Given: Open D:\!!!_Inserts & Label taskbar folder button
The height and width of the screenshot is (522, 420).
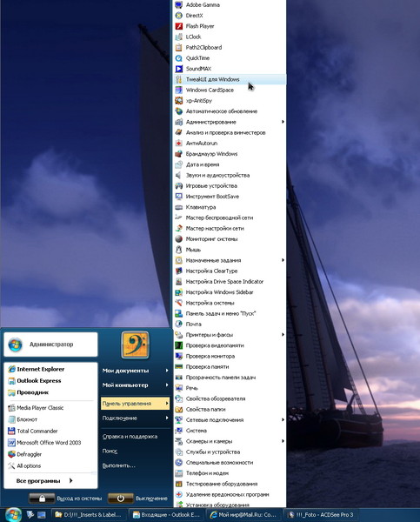Looking at the screenshot, I should point(89,515).
